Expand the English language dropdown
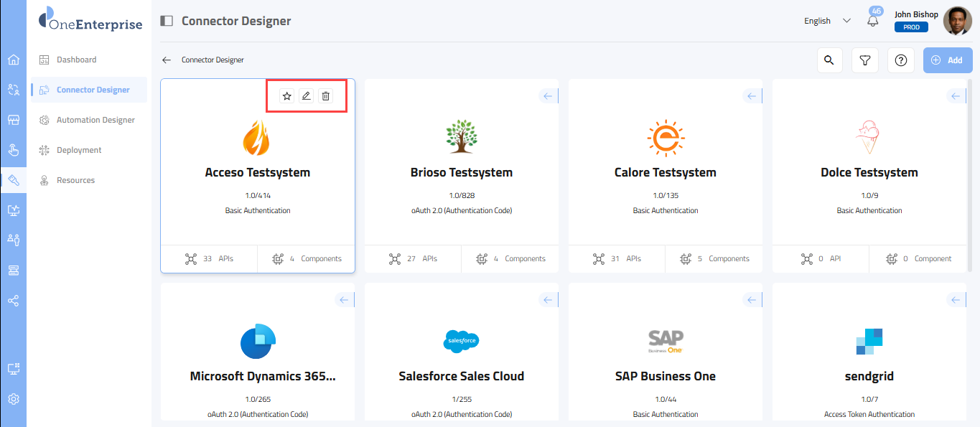980x427 pixels. coord(827,21)
